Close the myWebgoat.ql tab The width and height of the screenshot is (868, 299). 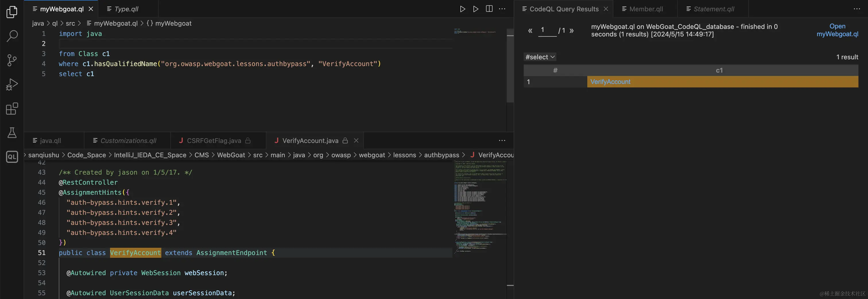point(91,9)
